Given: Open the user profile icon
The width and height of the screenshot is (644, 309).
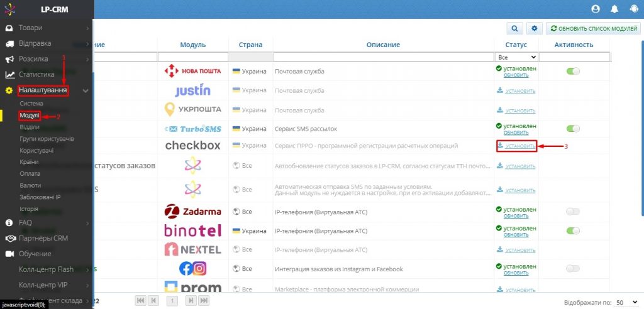Looking at the screenshot, I should [x=596, y=9].
